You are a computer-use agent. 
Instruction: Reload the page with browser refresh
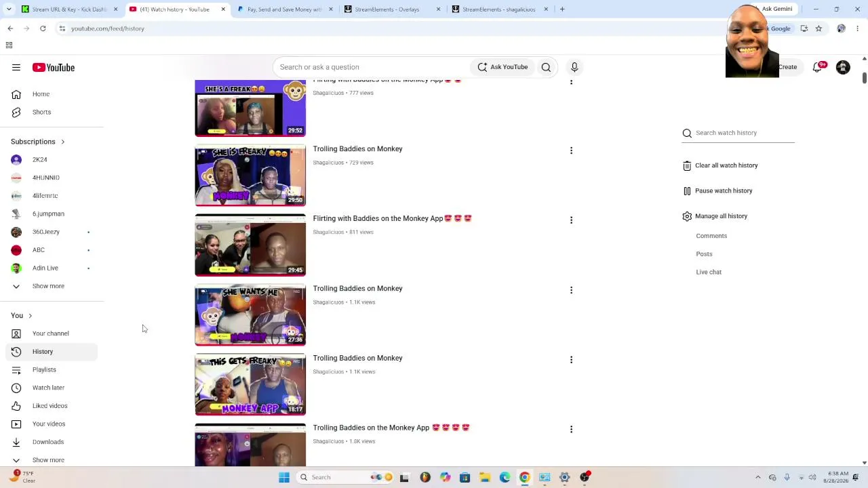pyautogui.click(x=43, y=28)
